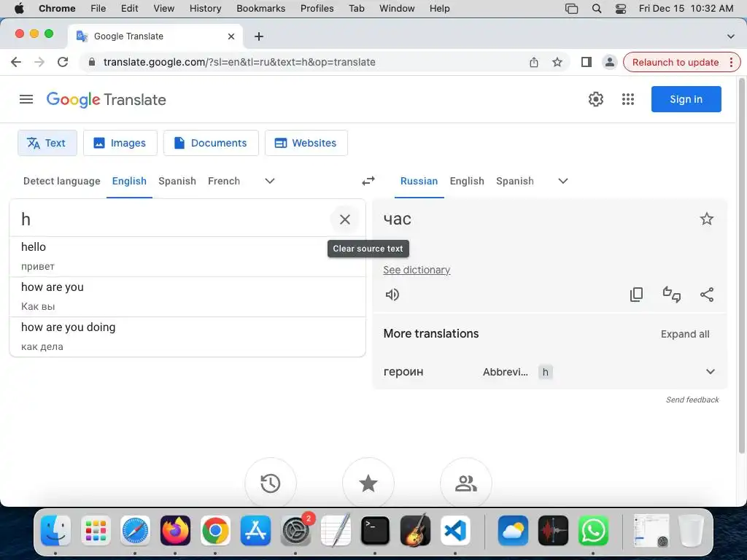Open Chrome's three-dot menu
The height and width of the screenshot is (560, 747).
pos(731,62)
